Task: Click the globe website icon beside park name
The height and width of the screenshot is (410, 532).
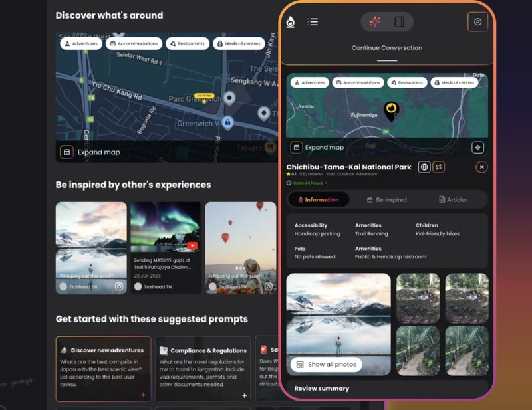Action: (x=424, y=167)
